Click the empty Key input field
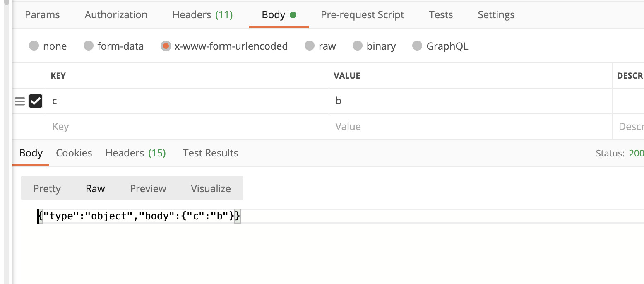Image resolution: width=644 pixels, height=284 pixels. (186, 127)
